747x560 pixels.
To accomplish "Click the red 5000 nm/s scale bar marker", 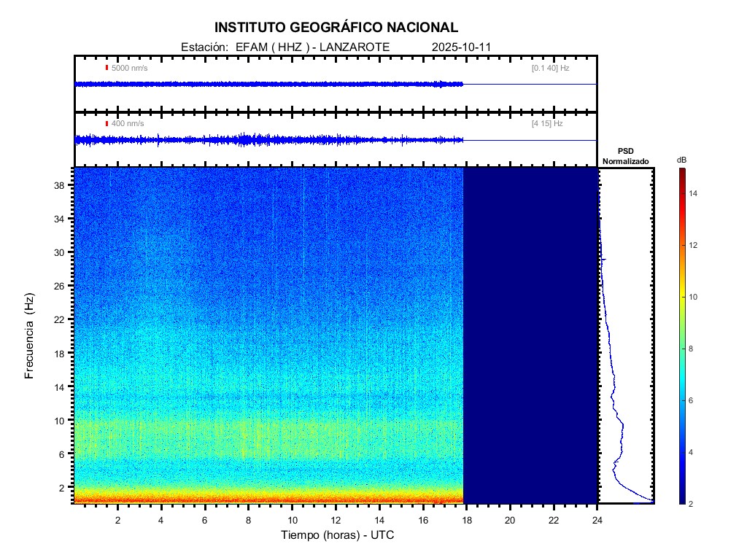I will tap(107, 68).
